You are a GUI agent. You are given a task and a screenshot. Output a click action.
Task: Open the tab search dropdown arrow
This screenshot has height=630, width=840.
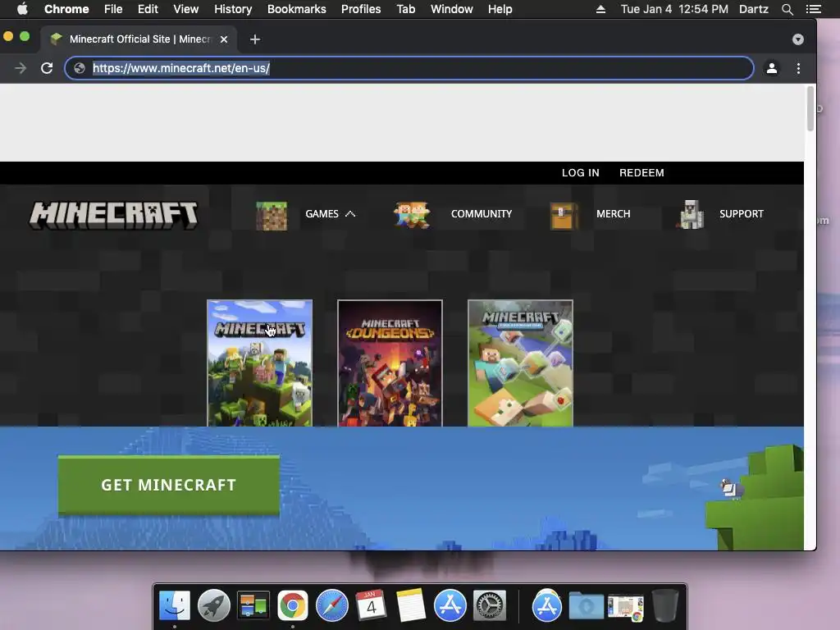797,39
